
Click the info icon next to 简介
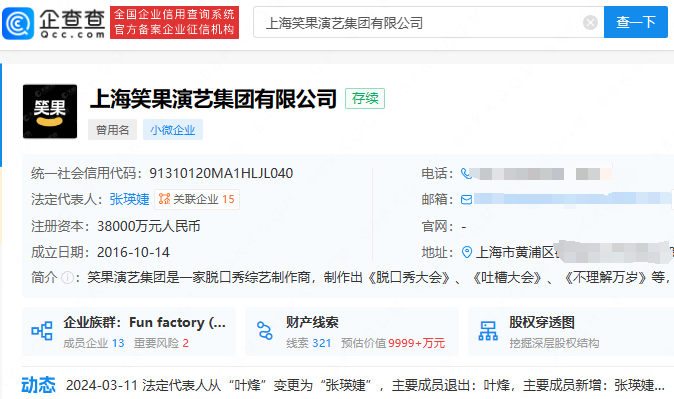(x=67, y=277)
